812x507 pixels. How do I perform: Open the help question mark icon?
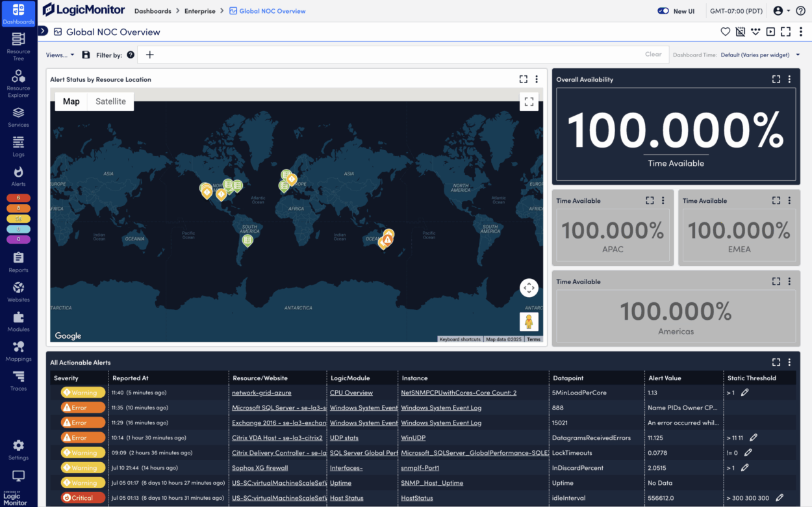800,11
